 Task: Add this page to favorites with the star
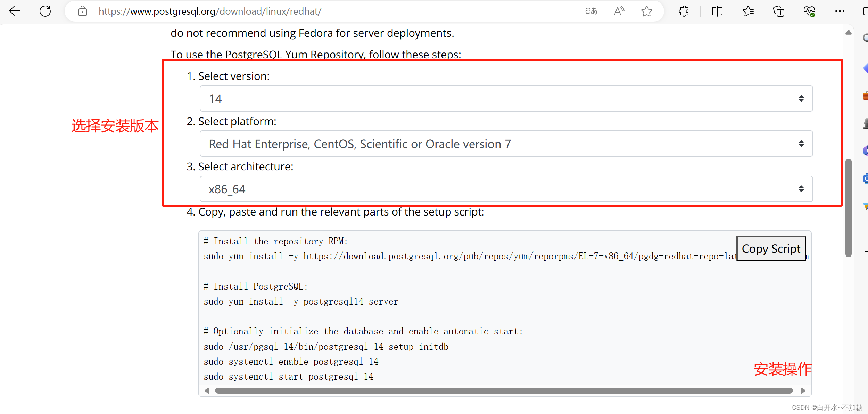pyautogui.click(x=646, y=11)
